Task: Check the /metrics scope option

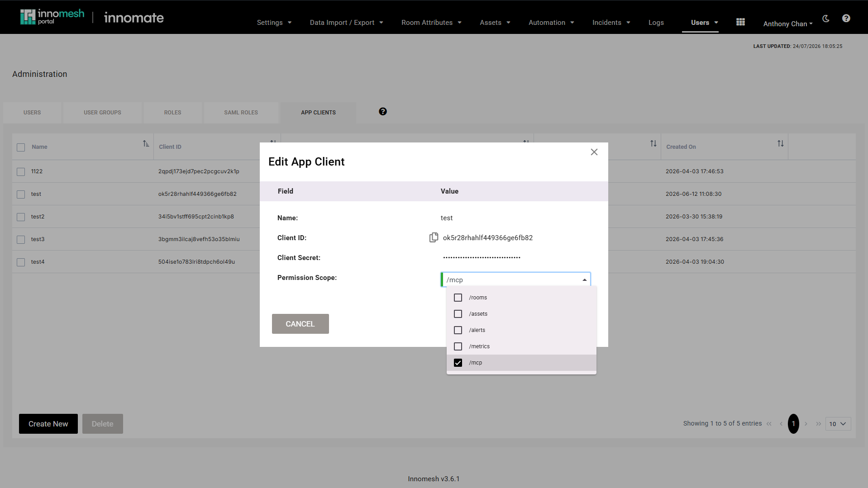Action: click(458, 346)
